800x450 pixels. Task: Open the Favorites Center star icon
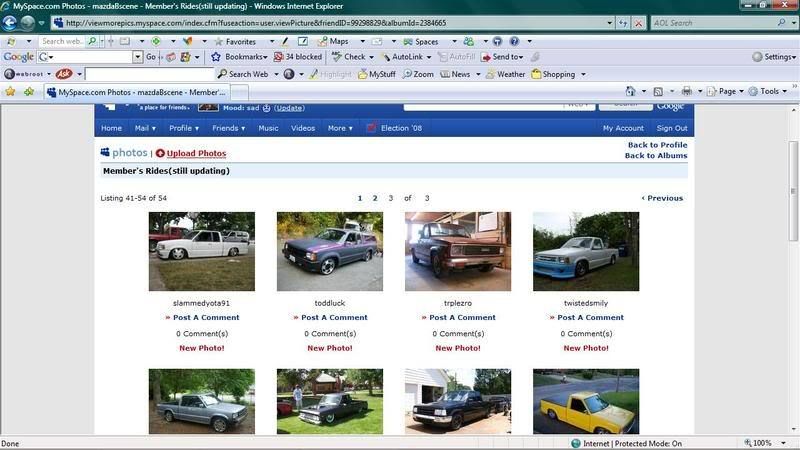coord(10,91)
